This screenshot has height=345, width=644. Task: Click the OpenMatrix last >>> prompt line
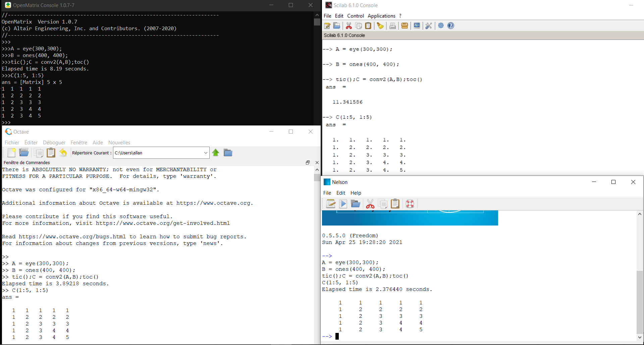point(6,122)
